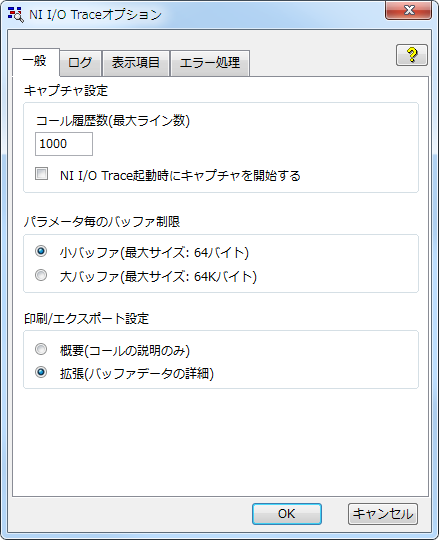Switch to the 表示項目 tab
The image size is (439, 540).
tap(136, 63)
